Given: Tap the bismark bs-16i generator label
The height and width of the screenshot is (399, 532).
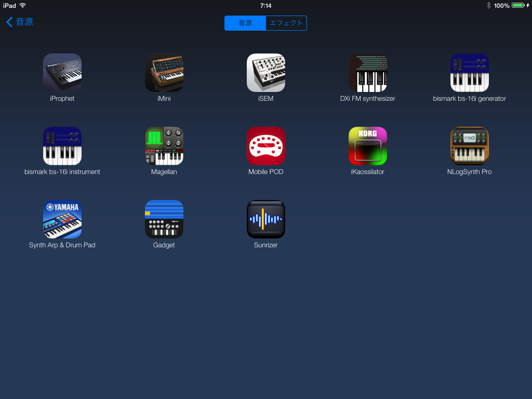Looking at the screenshot, I should click(469, 99).
